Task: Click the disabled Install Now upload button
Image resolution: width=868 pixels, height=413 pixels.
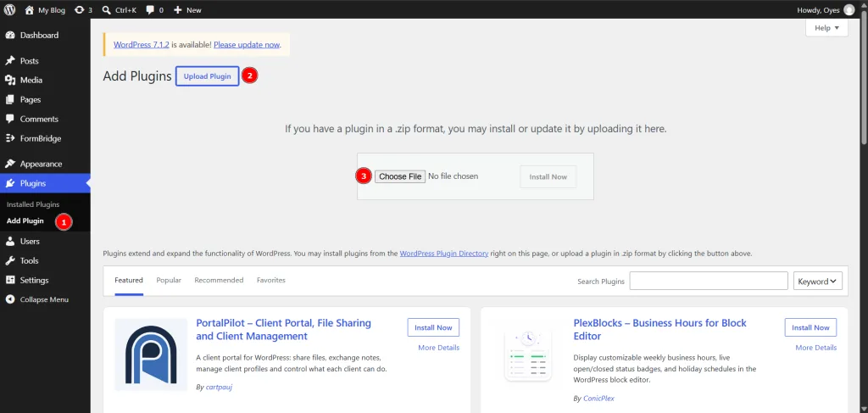Action: pyautogui.click(x=548, y=176)
